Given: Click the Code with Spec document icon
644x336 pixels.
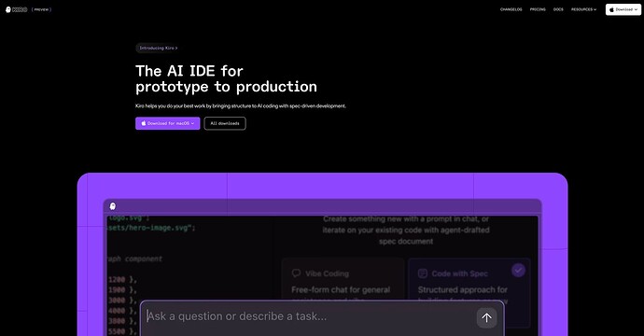Looking at the screenshot, I should (423, 273).
